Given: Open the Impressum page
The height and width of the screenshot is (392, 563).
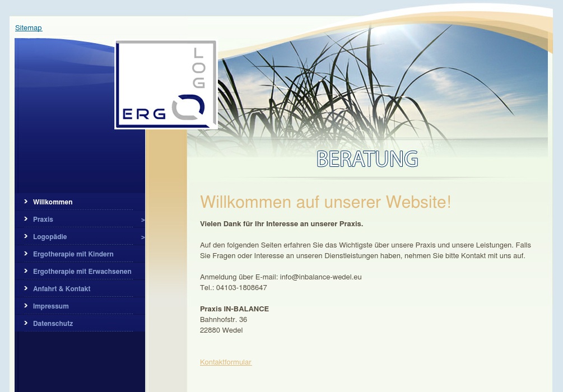Looking at the screenshot, I should 51,306.
